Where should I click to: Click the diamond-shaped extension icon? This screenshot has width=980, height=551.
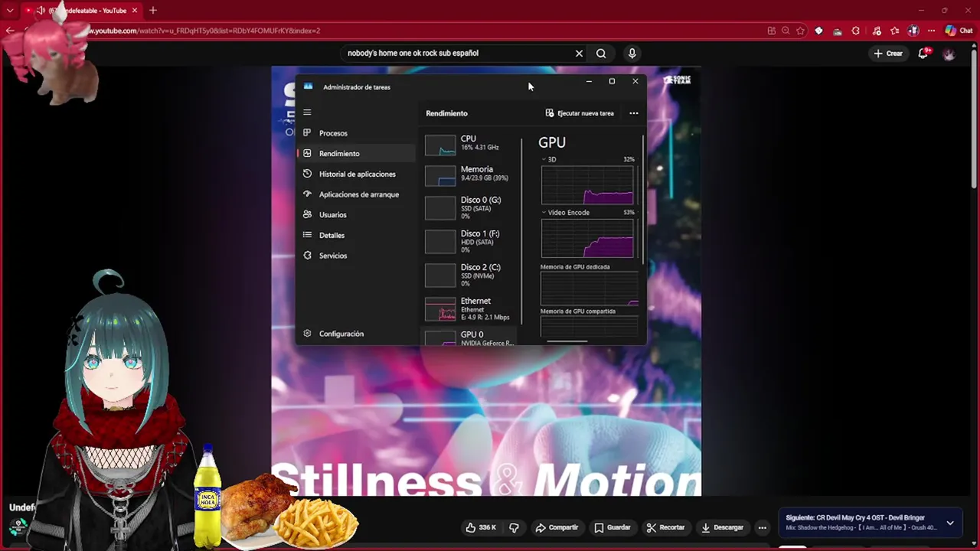click(x=818, y=31)
